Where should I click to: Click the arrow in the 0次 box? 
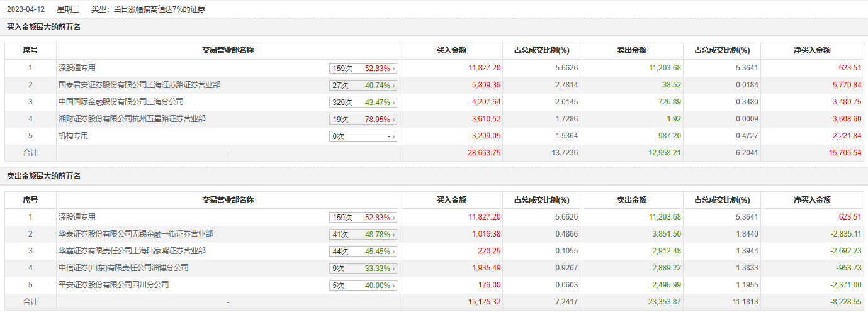(395, 136)
